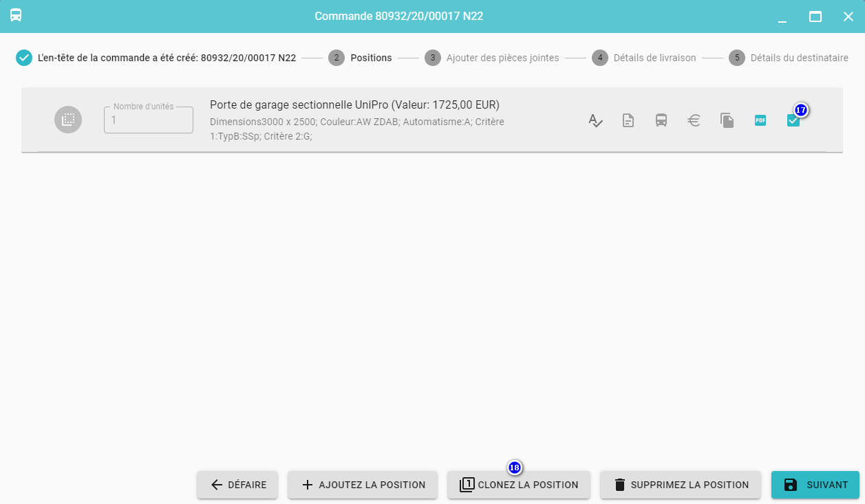Click the spell-check icon in position row
Image resolution: width=865 pixels, height=504 pixels.
(x=595, y=121)
